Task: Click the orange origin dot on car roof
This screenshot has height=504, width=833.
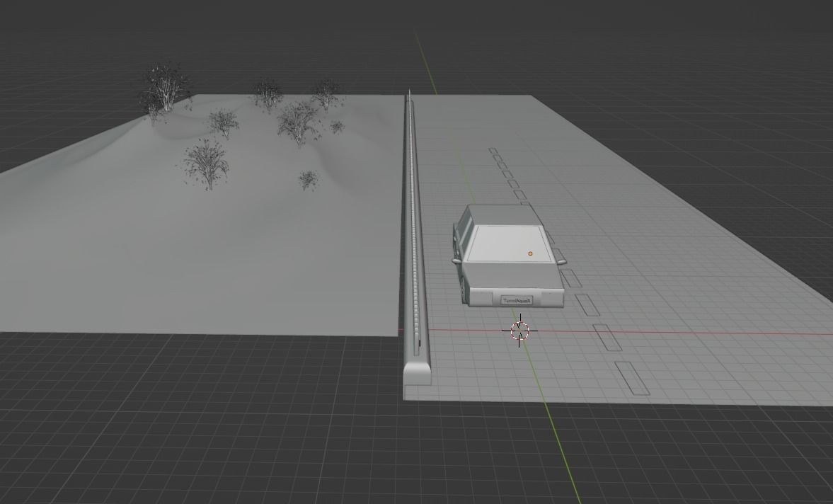Action: [530, 254]
